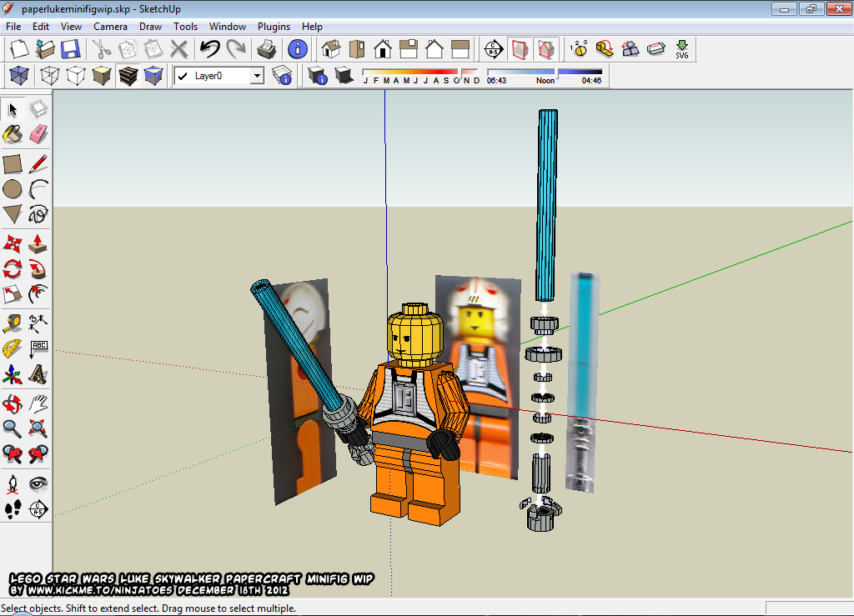Open Model Info blue button
Image resolution: width=854 pixels, height=616 pixels.
[x=298, y=49]
